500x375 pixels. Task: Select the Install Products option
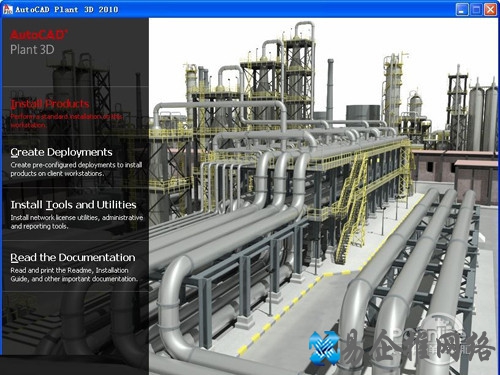tap(50, 104)
